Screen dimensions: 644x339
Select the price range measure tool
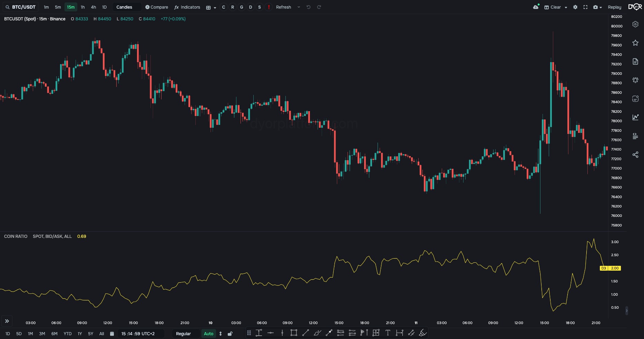click(259, 333)
